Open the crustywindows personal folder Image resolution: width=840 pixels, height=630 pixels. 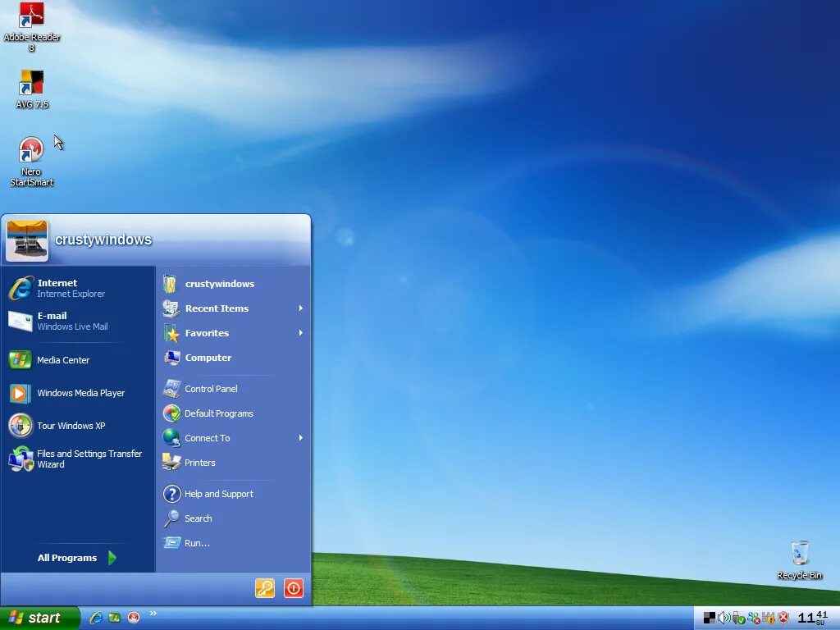234,284
